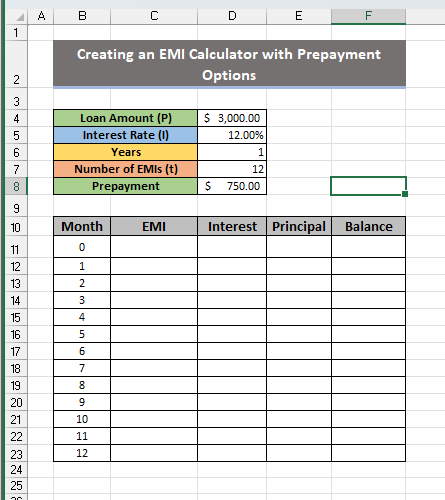Select column A header
The width and height of the screenshot is (445, 500).
[41, 16]
